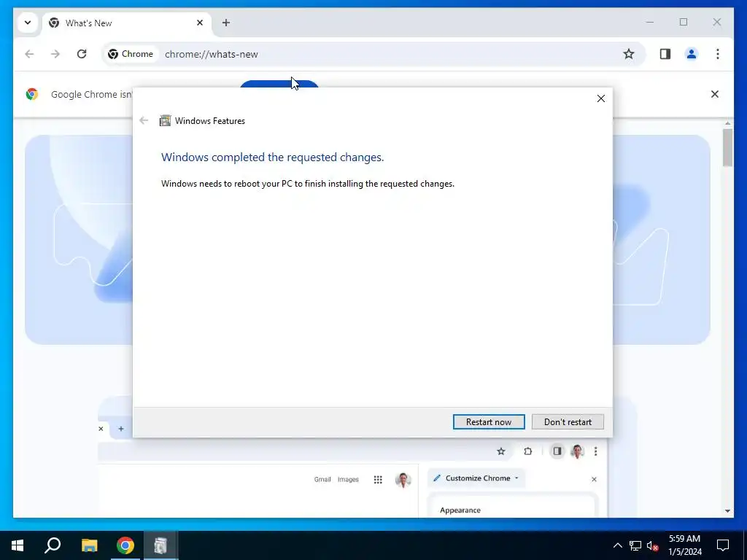Click Customize Chrome dropdown in illustration
The image size is (747, 560).
point(476,478)
